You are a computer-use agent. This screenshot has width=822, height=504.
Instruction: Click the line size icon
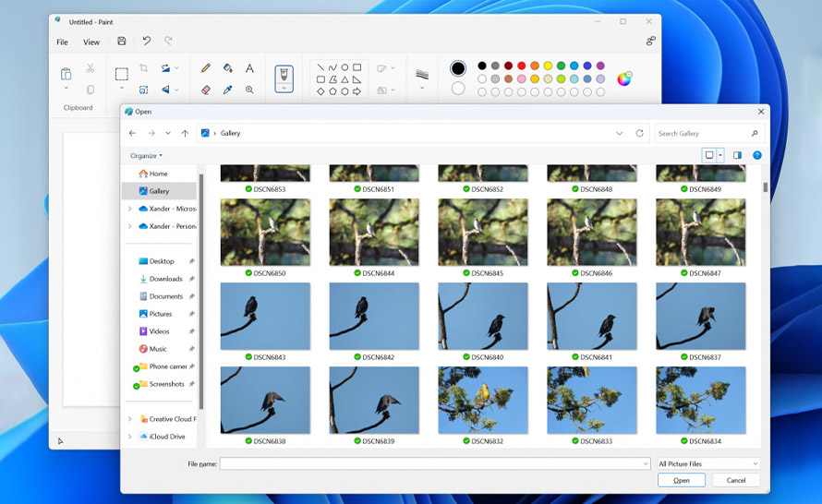(x=422, y=75)
